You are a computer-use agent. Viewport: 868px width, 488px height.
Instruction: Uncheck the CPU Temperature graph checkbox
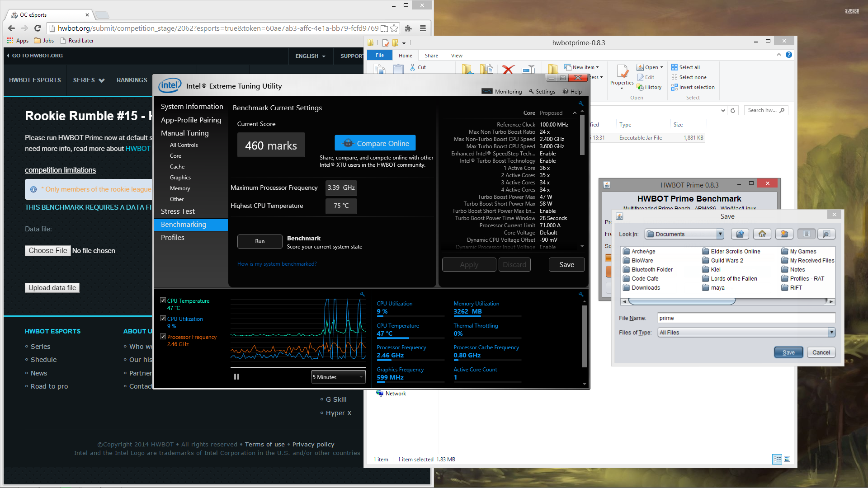tap(163, 300)
